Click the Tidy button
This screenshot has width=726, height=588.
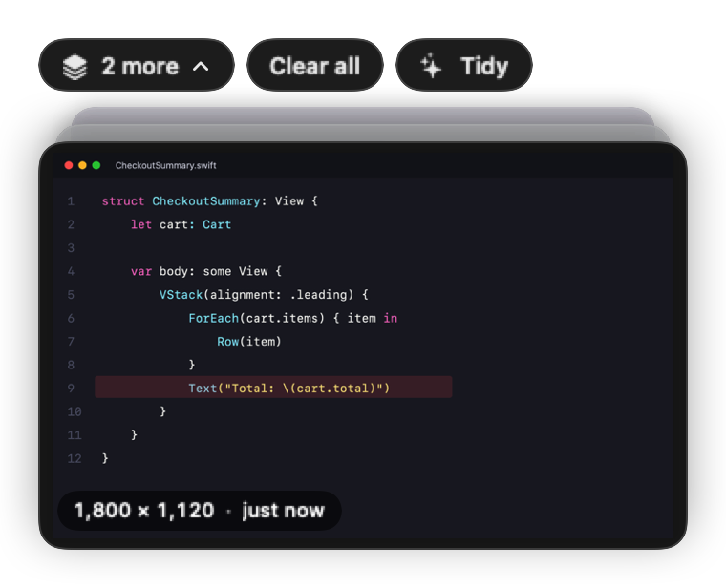pyautogui.click(x=464, y=65)
